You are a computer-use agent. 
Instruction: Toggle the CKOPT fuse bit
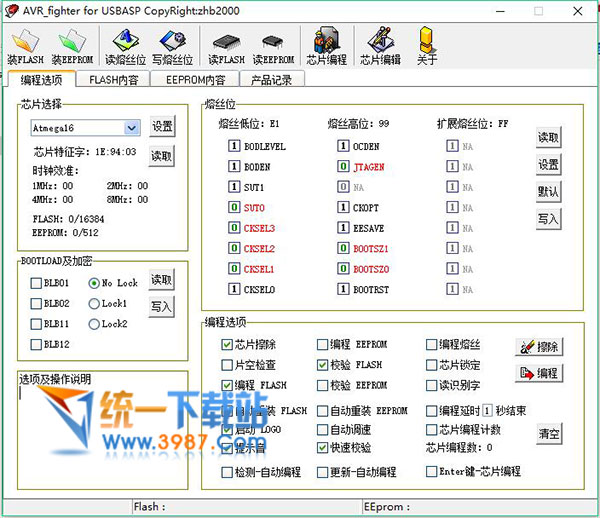click(x=343, y=207)
